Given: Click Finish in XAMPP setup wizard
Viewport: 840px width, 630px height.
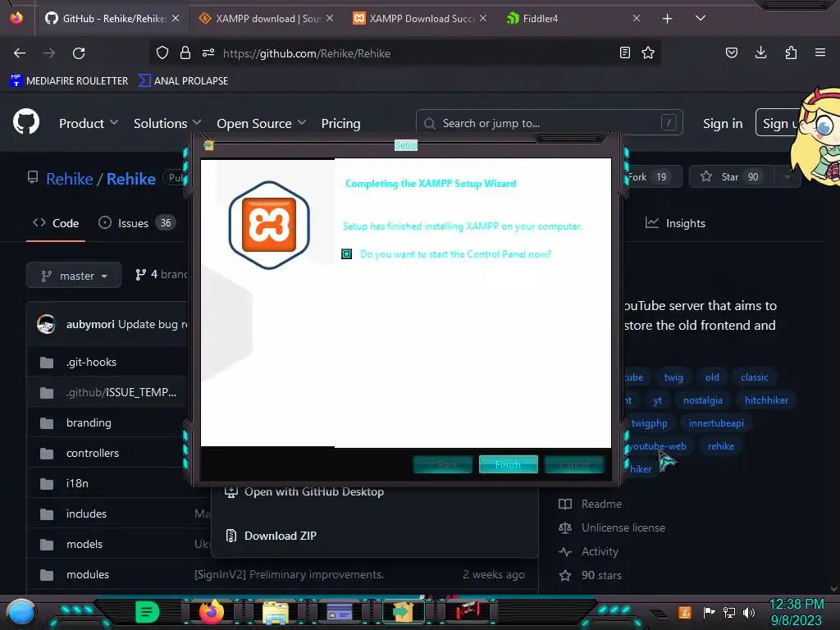Looking at the screenshot, I should [x=508, y=464].
